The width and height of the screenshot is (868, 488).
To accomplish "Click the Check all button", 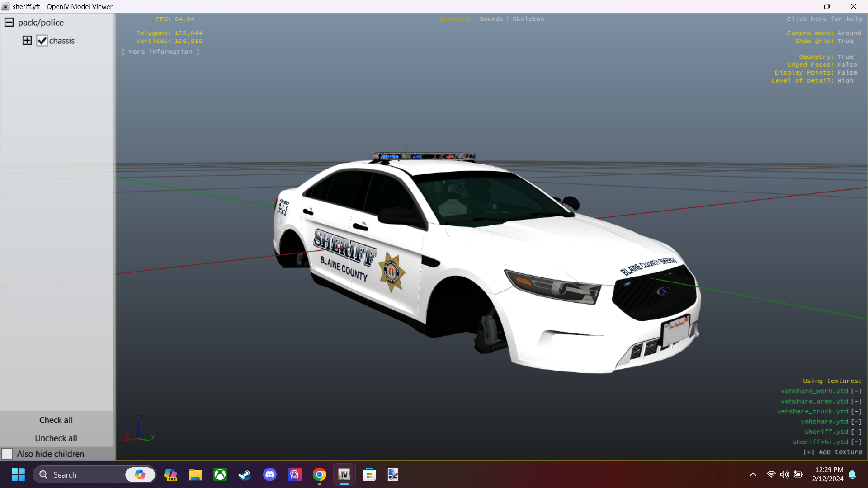I will [x=56, y=420].
